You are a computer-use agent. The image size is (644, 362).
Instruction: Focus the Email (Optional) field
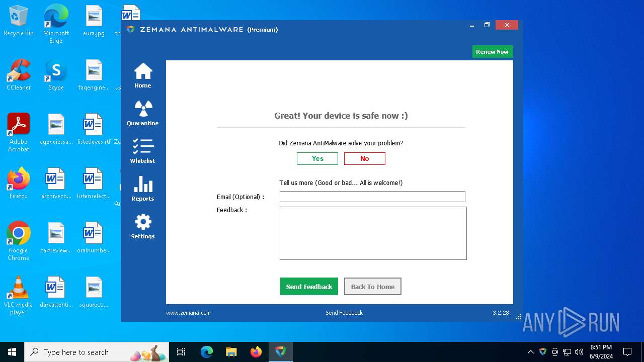pyautogui.click(x=372, y=197)
